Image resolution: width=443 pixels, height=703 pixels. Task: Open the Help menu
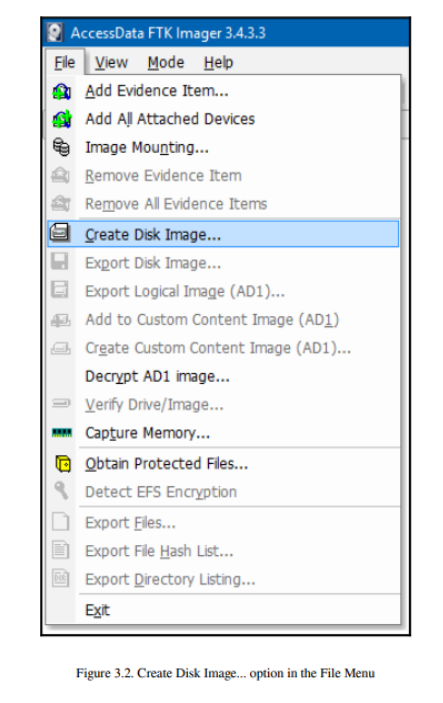tap(218, 63)
